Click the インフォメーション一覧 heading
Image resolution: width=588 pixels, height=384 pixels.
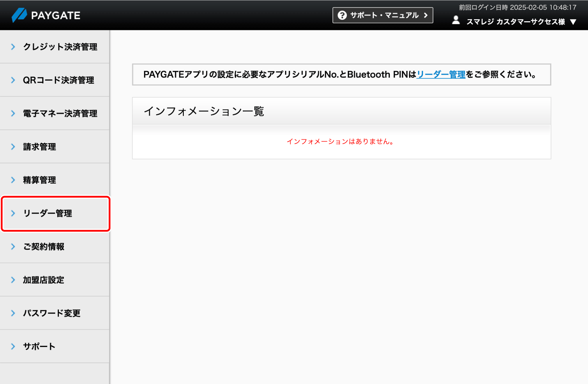tap(204, 111)
